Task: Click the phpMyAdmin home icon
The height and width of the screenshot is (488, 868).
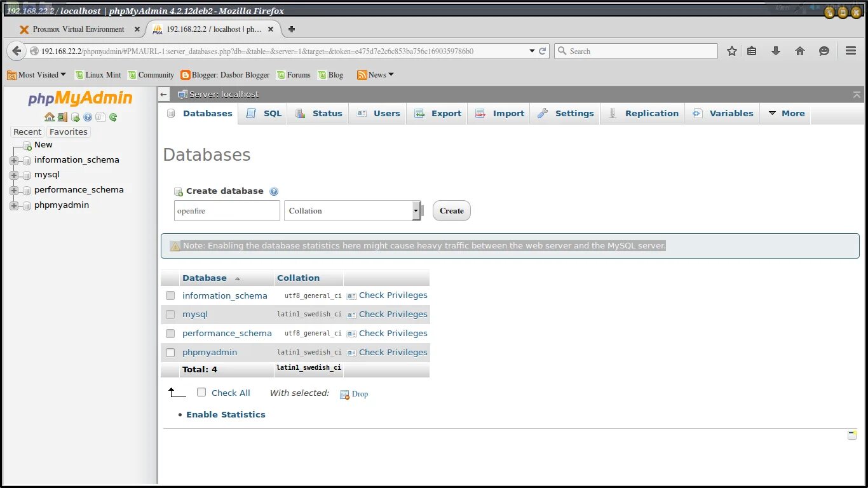Action: tap(50, 117)
